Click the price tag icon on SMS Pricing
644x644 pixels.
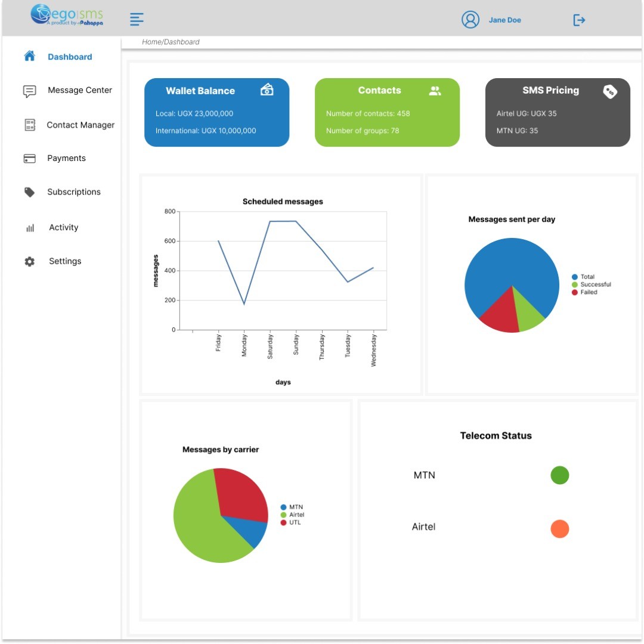(x=609, y=91)
